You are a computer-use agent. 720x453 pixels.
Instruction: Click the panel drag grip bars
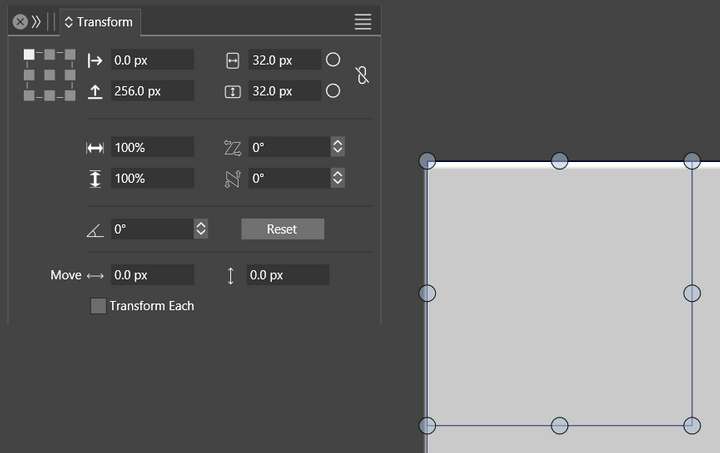[x=51, y=22]
